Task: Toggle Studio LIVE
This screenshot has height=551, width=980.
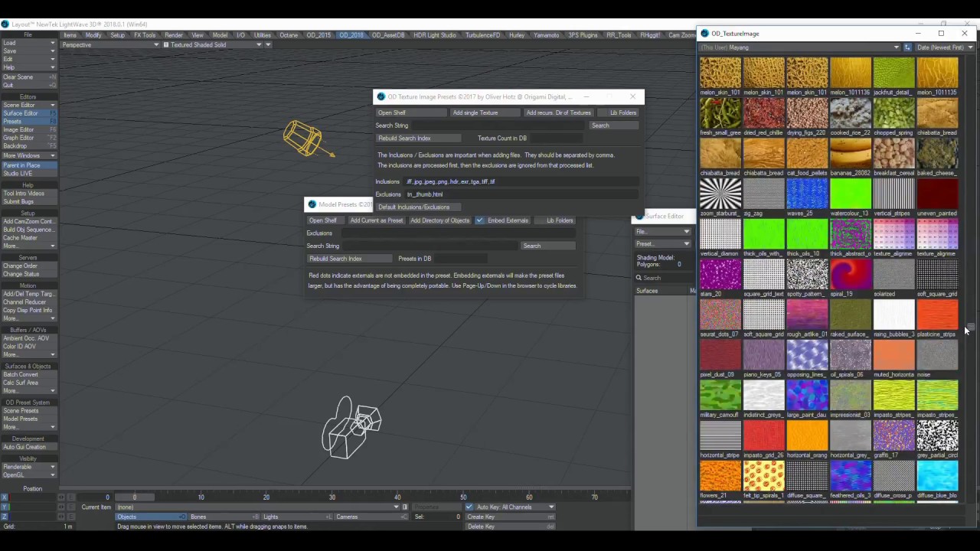Action: click(28, 174)
